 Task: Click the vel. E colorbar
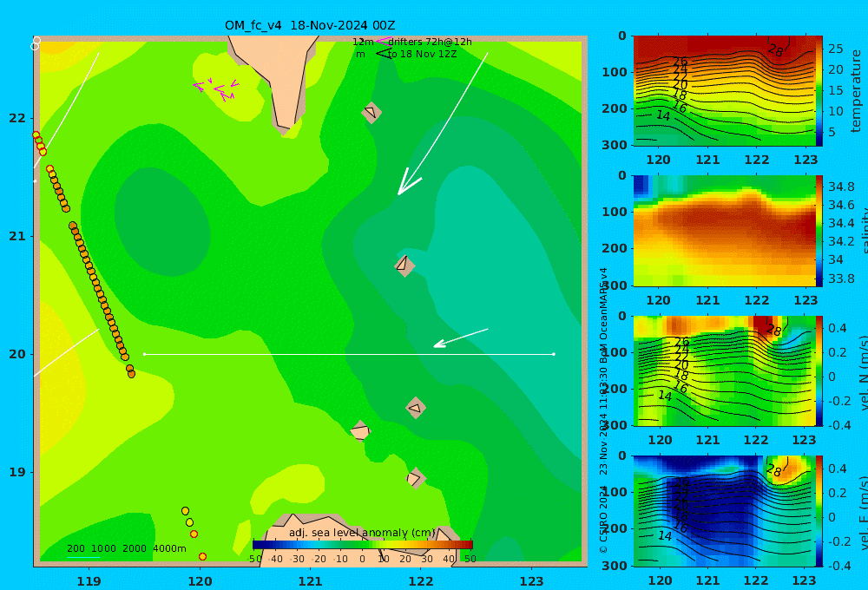click(x=819, y=511)
